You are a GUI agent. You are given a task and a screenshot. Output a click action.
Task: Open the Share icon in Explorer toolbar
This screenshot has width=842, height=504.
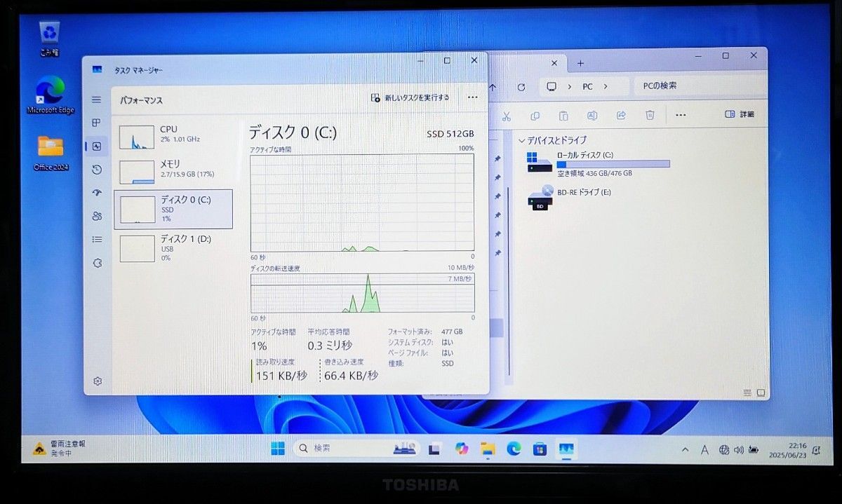coord(620,114)
